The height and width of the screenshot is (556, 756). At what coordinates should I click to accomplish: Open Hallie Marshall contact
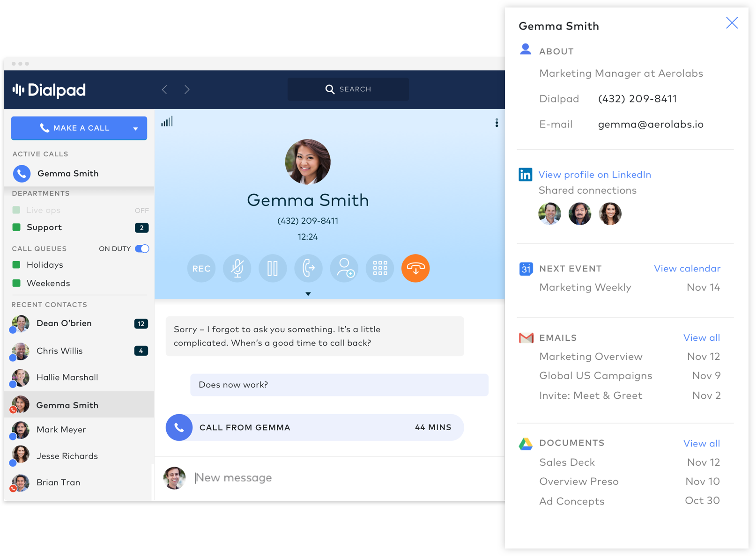(x=79, y=378)
